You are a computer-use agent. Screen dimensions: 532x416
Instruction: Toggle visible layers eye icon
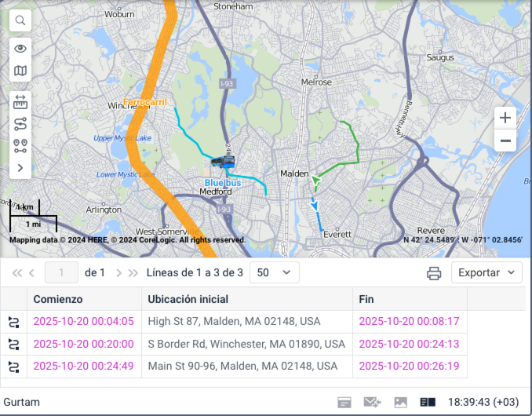20,49
